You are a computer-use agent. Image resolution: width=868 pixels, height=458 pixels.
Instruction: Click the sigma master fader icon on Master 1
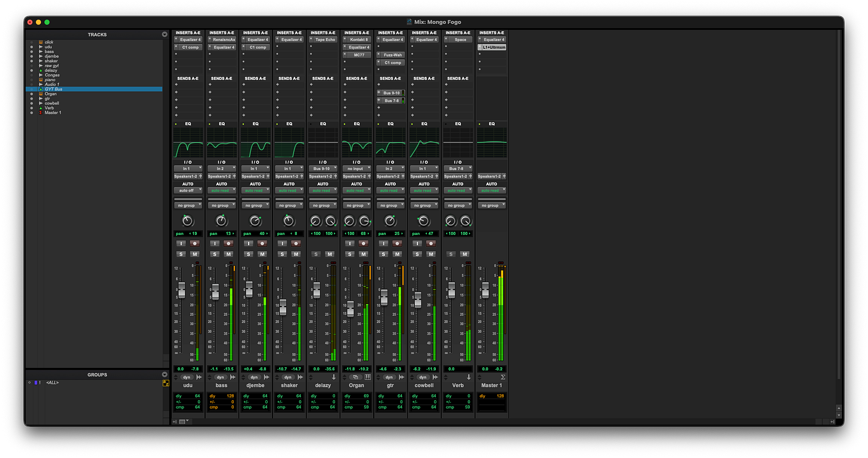coord(503,377)
